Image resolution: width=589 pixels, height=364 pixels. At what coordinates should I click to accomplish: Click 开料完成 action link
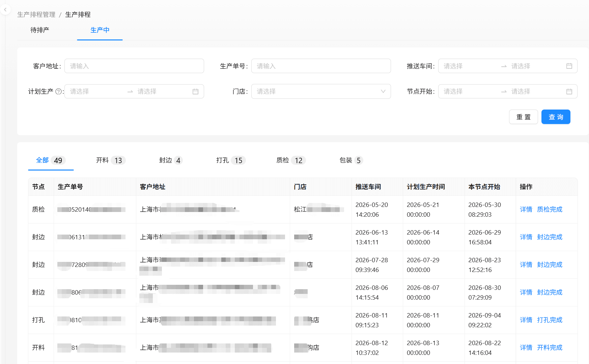(550, 347)
